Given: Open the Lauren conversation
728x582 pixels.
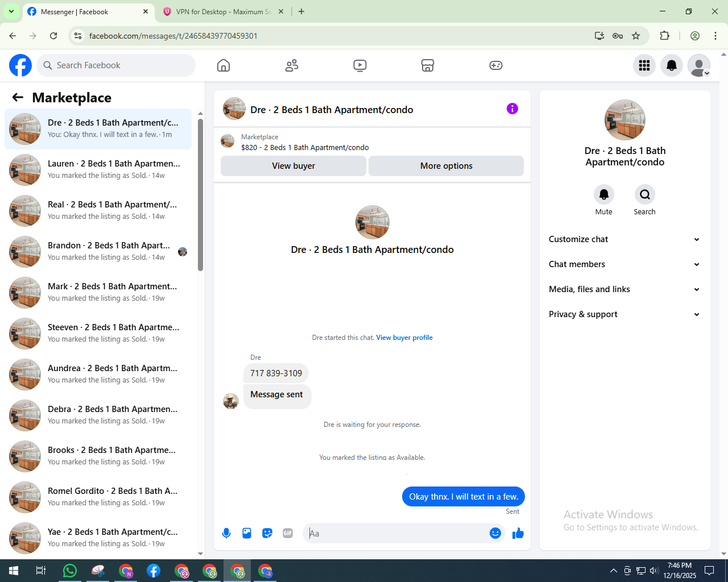Looking at the screenshot, I should 98,170.
